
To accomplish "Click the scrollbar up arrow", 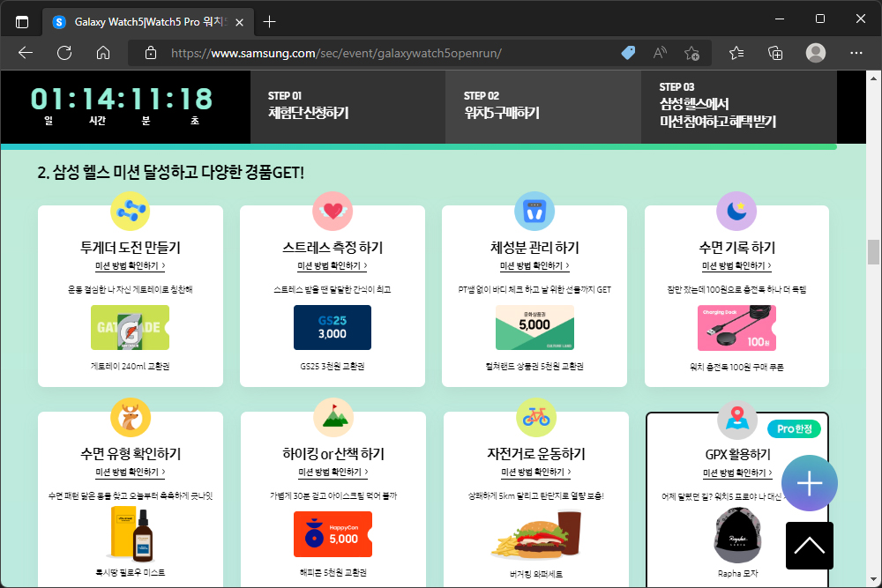I will 873,78.
